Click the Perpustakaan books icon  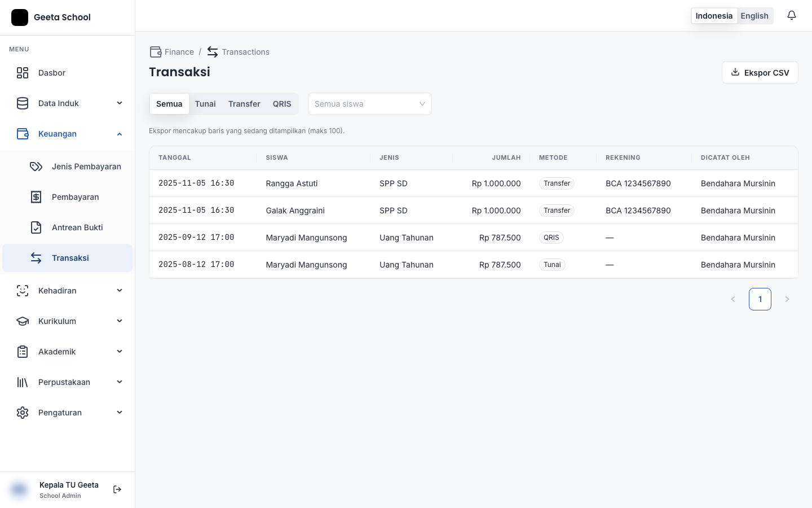23,382
